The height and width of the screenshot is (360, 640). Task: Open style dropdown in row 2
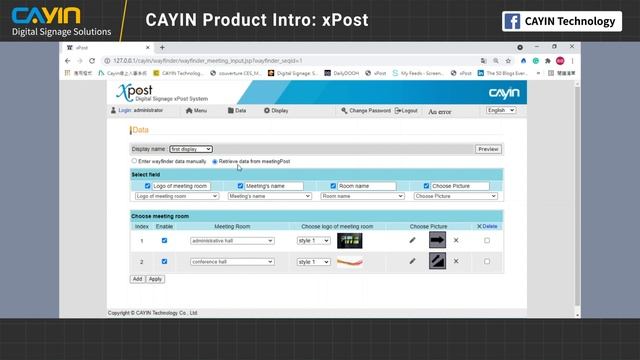pos(313,262)
